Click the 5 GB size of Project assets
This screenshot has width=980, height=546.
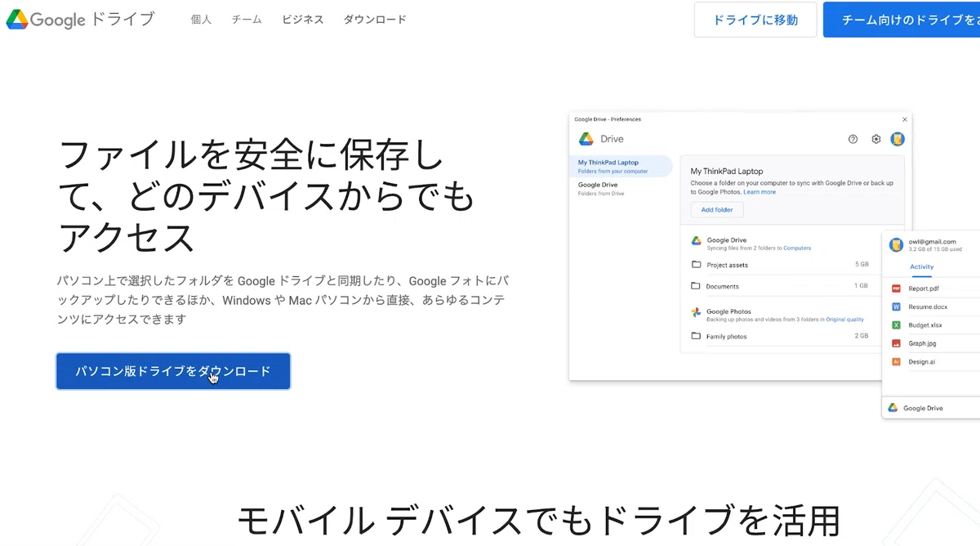click(862, 265)
